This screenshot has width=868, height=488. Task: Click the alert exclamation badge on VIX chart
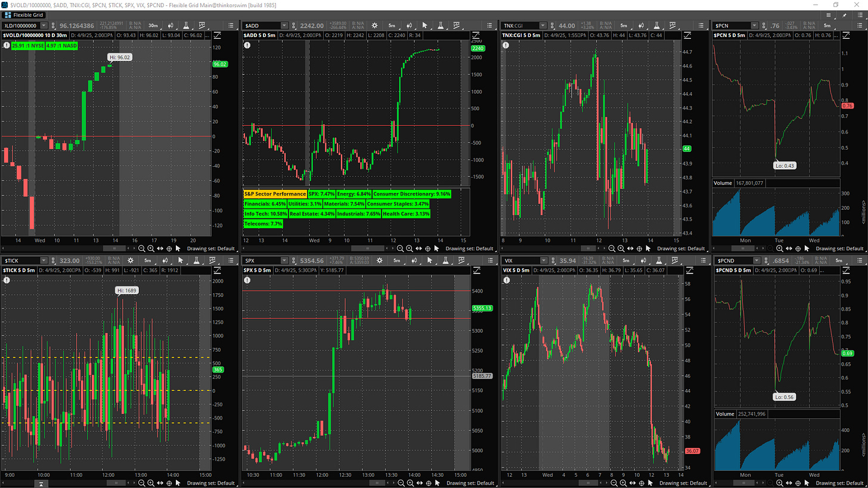(506, 279)
